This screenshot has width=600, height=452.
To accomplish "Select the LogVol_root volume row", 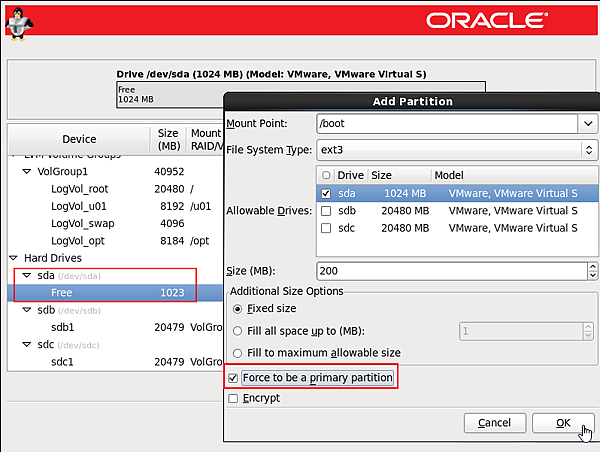I will [79, 189].
